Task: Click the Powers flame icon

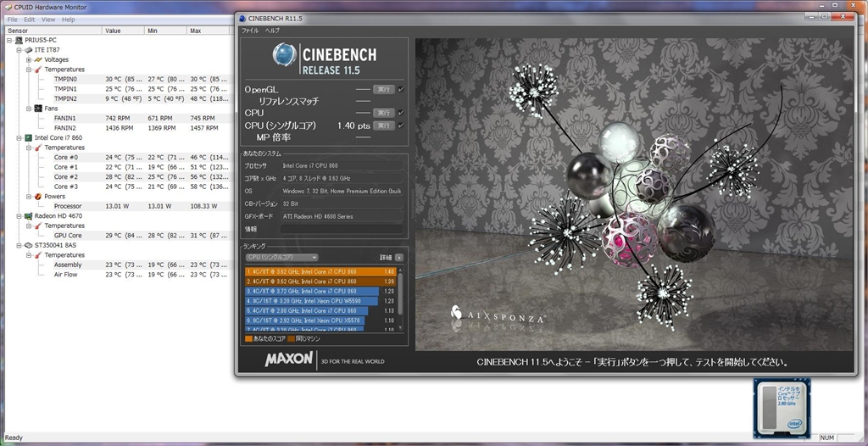Action: click(x=37, y=197)
